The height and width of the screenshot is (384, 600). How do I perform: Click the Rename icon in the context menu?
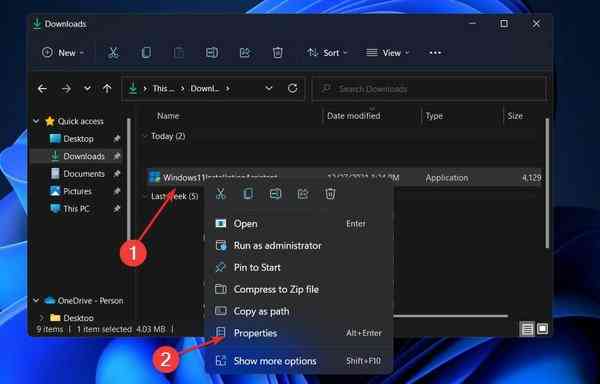(x=276, y=194)
